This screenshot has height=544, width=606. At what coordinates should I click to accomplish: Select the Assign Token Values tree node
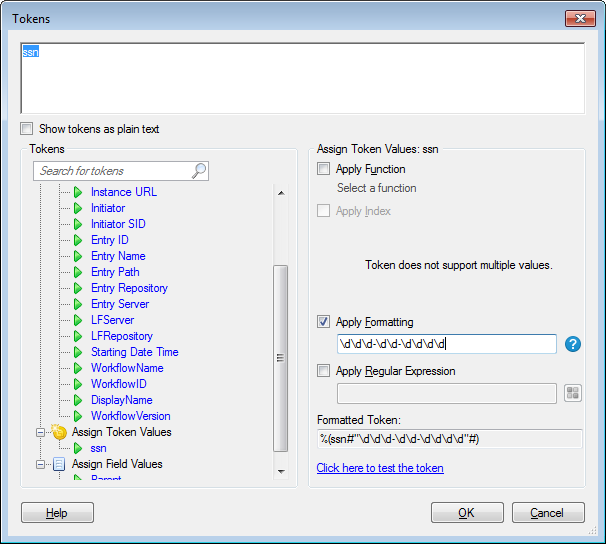121,432
